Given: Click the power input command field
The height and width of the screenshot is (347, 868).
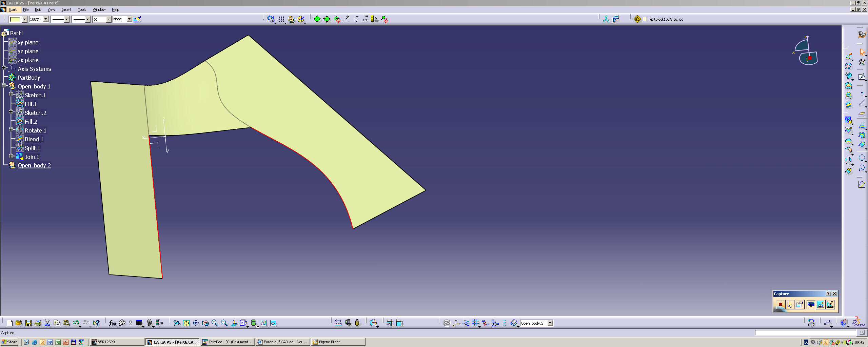Looking at the screenshot, I should tap(806, 333).
